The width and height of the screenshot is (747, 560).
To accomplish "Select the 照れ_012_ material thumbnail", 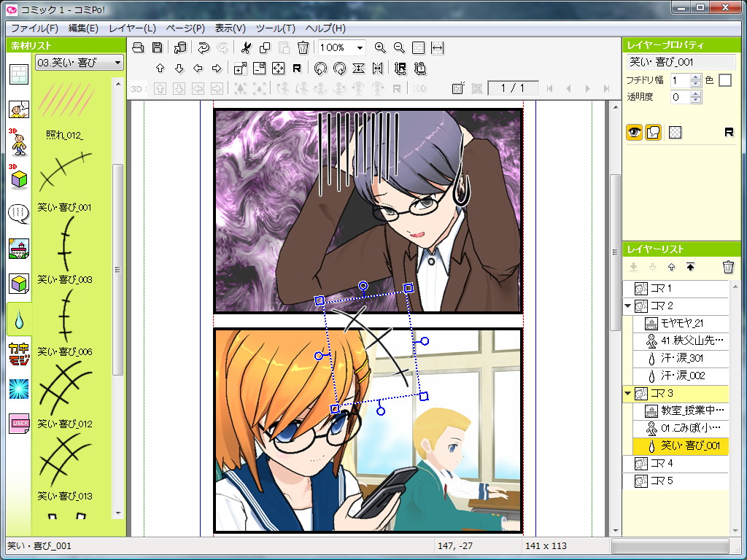I will click(65, 99).
